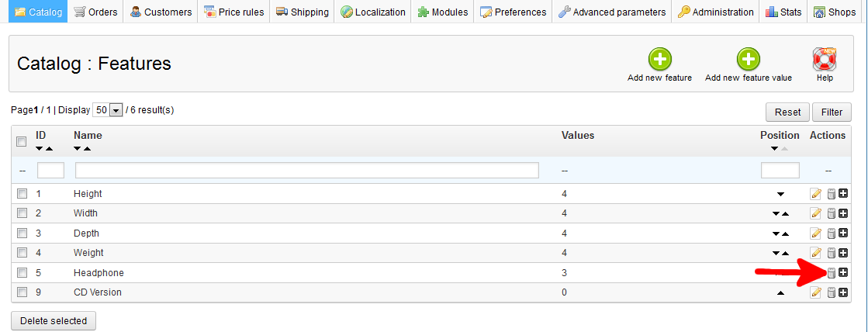This screenshot has height=332, width=868.
Task: Click the Add new feature green icon
Action: click(x=659, y=59)
